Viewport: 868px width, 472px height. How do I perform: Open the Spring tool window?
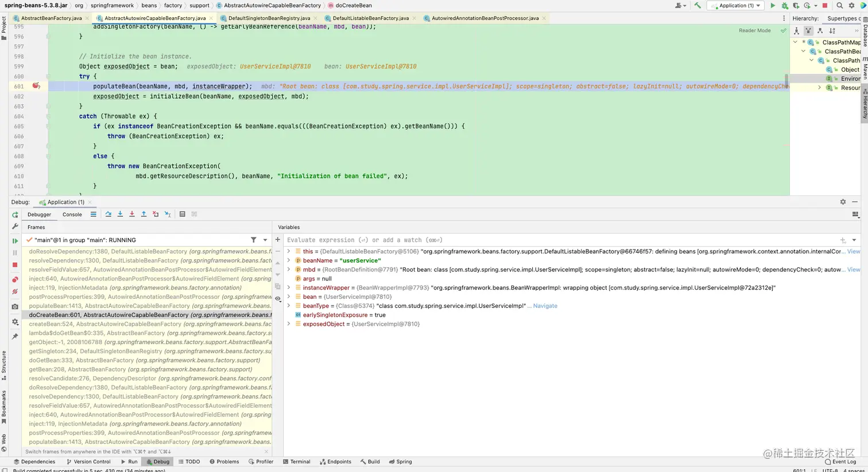coord(400,462)
